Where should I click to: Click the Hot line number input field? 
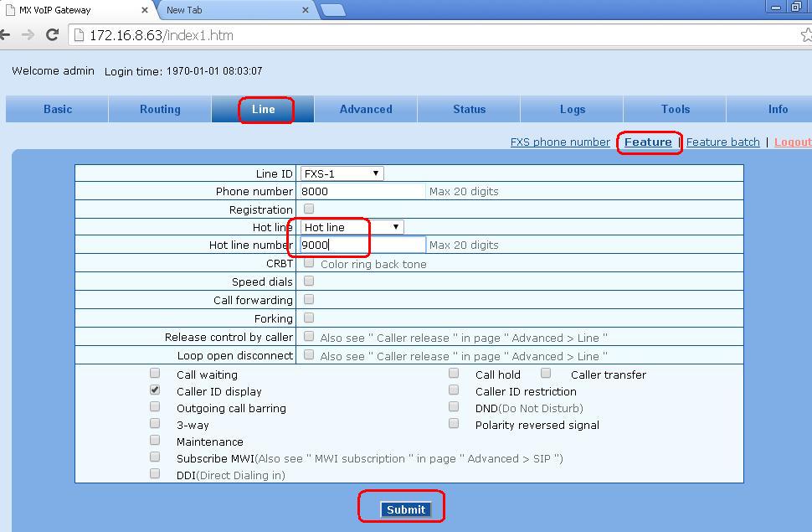(363, 245)
